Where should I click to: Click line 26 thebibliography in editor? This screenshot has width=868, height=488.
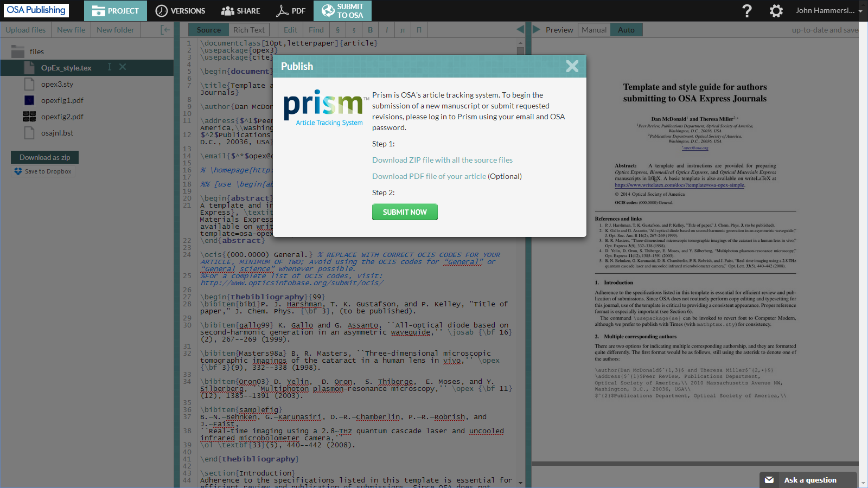point(263,297)
